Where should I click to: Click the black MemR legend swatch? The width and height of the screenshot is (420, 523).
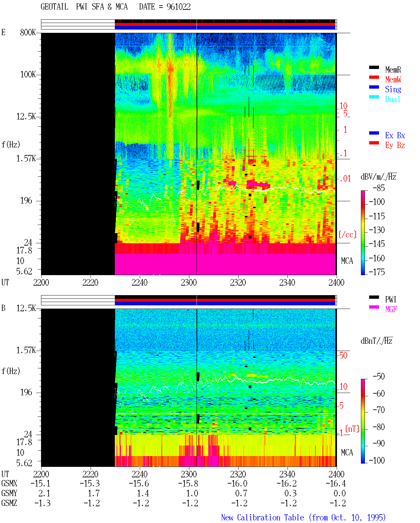pos(374,67)
